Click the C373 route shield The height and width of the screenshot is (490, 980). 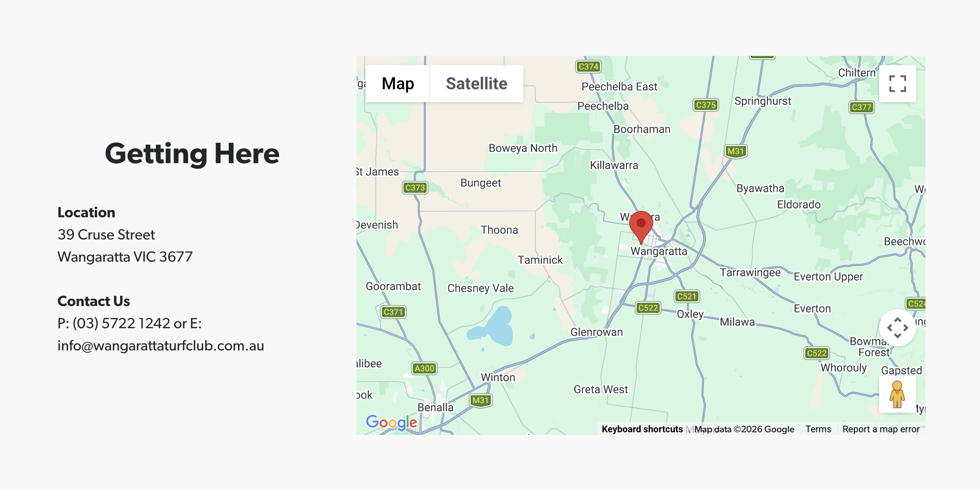pos(415,188)
